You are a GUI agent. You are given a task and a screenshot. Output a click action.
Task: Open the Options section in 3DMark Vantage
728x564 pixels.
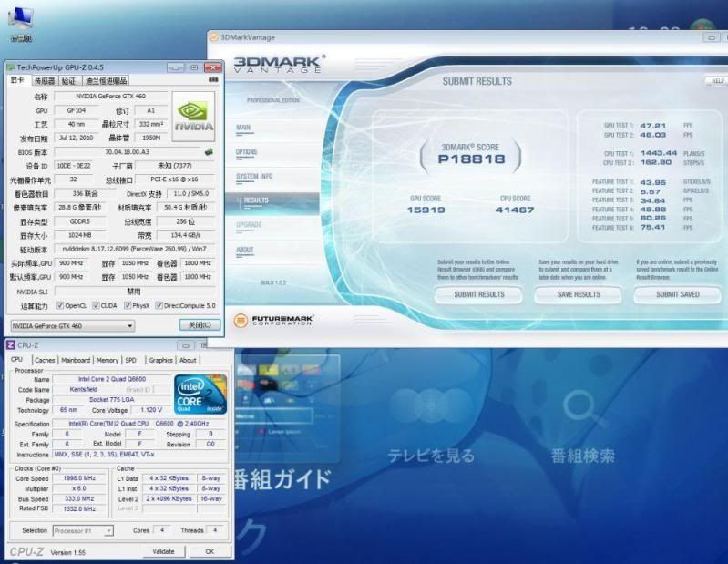click(246, 152)
